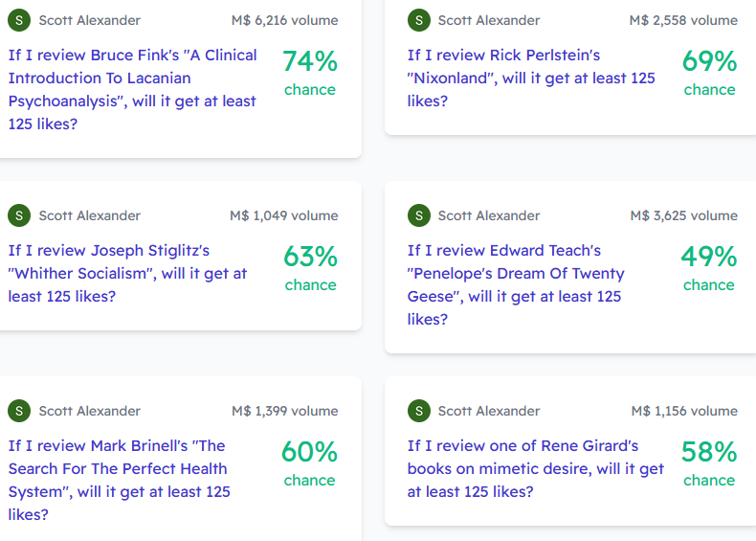
Task: Open the Joseph Stiglitz Whither Socialism question
Action: [128, 273]
